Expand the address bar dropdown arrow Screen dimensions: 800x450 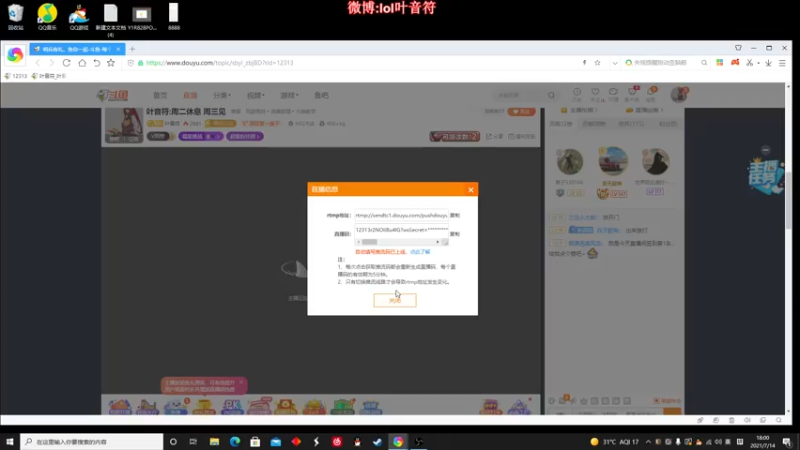615,63
